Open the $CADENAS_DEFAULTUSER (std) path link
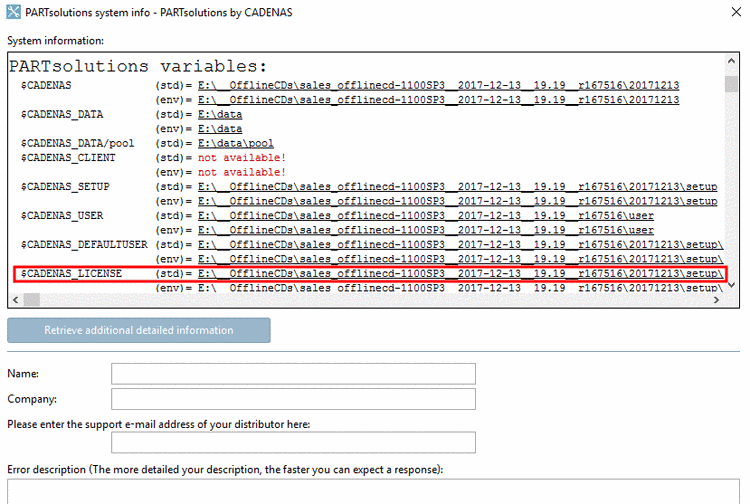 [x=461, y=245]
